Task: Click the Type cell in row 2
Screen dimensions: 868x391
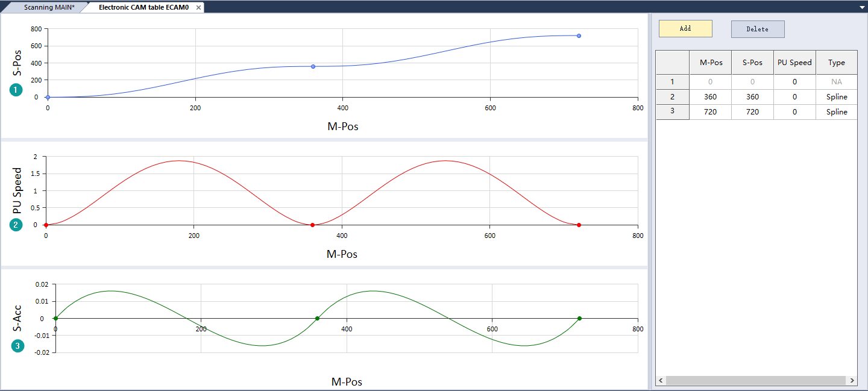Action: point(836,97)
